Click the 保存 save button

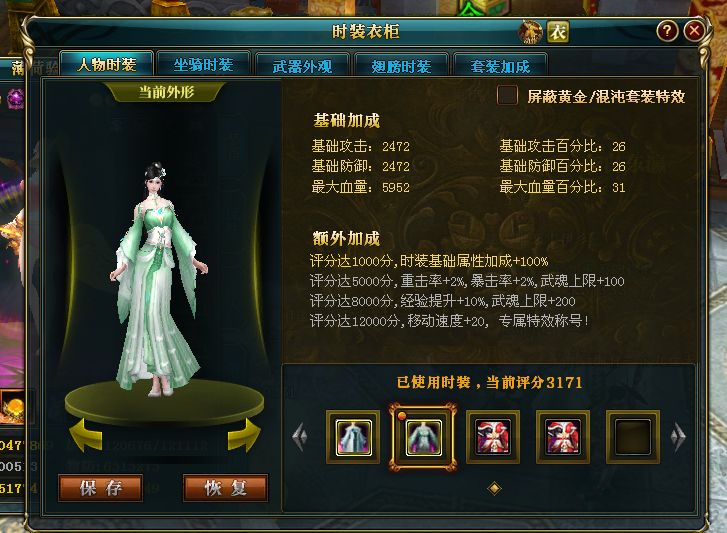101,488
